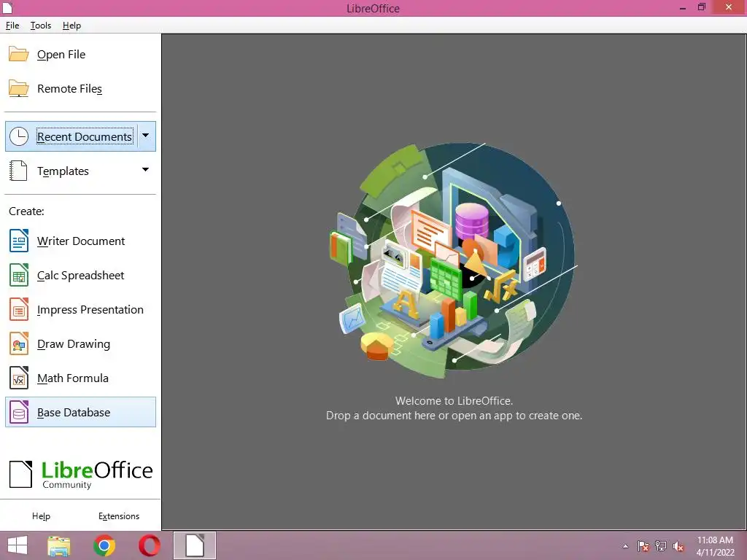
Task: Click the LibreOffice welcome illustration
Action: (x=453, y=260)
